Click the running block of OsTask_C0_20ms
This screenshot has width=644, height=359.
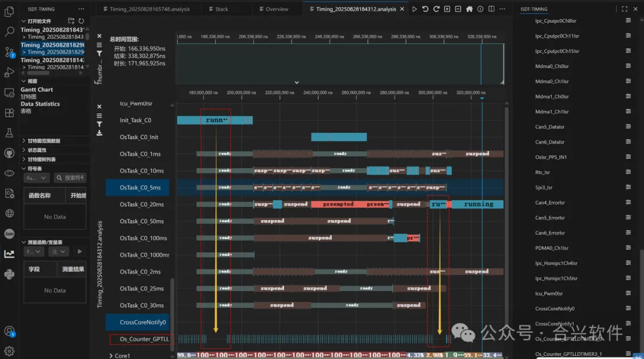(x=478, y=204)
